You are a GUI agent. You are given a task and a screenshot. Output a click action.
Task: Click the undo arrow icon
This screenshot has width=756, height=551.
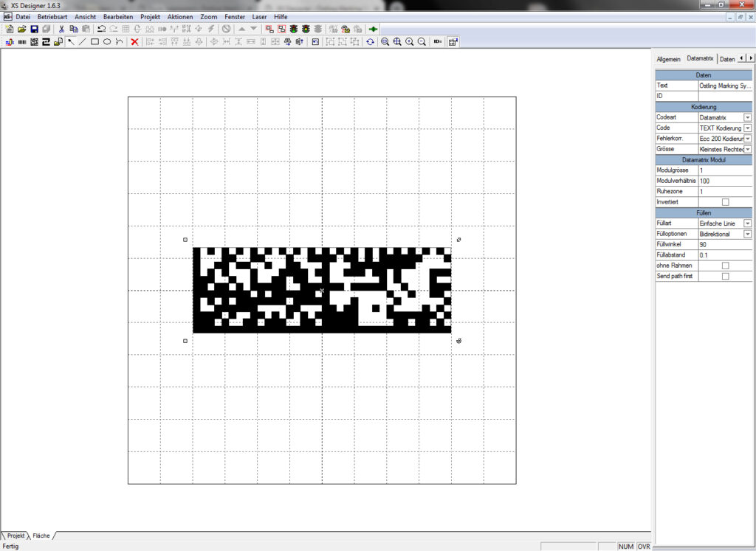(101, 29)
